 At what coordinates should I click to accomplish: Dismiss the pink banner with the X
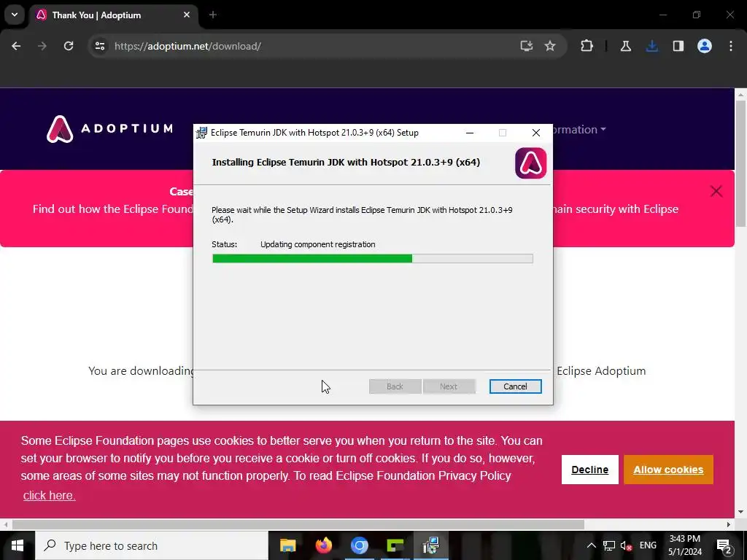tap(716, 192)
